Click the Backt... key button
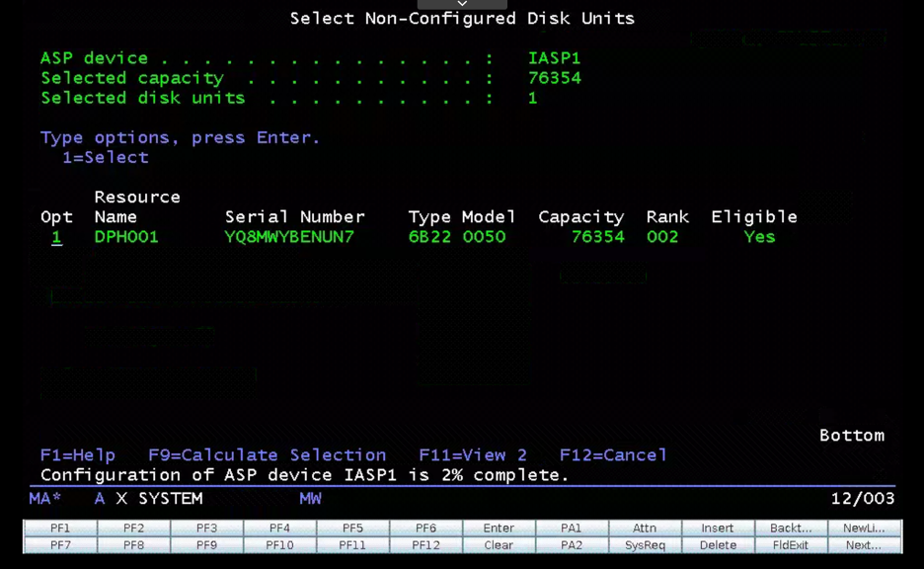This screenshot has width=924, height=569. pyautogui.click(x=791, y=528)
